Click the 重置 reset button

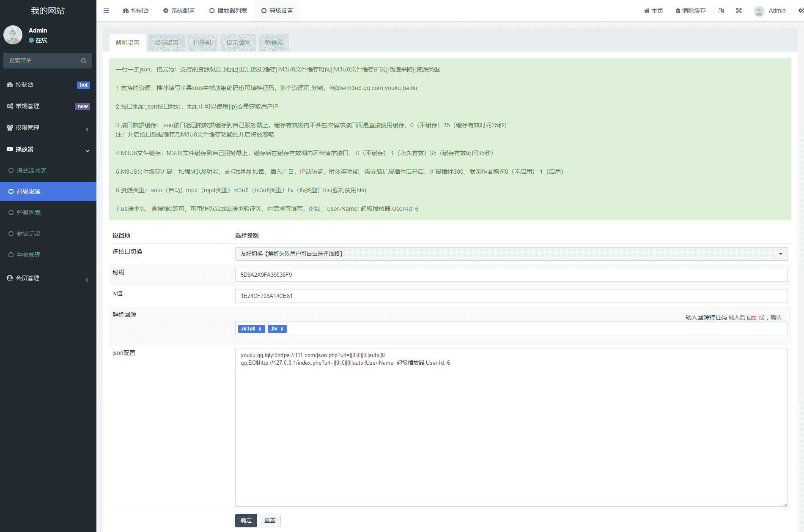[269, 520]
